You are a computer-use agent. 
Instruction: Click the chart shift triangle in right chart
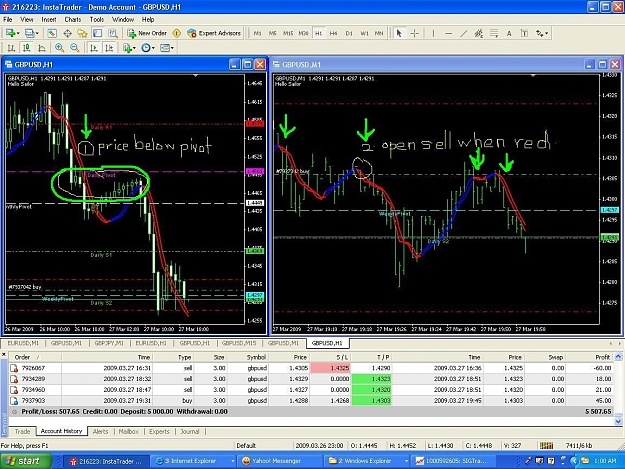click(533, 76)
